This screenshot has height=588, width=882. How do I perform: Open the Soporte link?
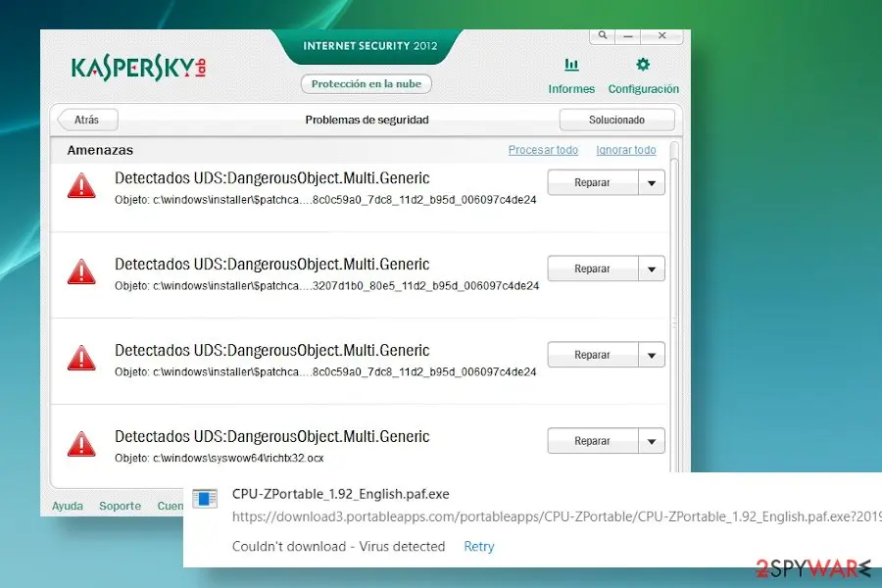(x=120, y=506)
